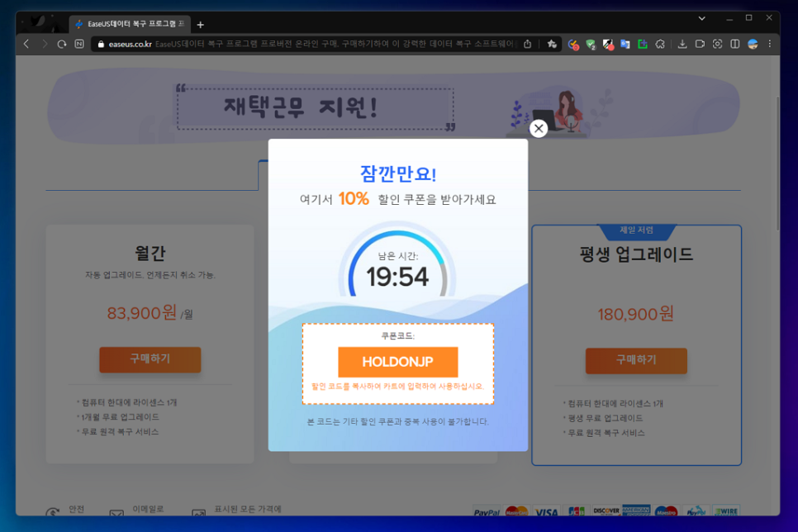Screen dimensions: 798x532
Task: Open the Google Translate extension
Action: click(625, 45)
